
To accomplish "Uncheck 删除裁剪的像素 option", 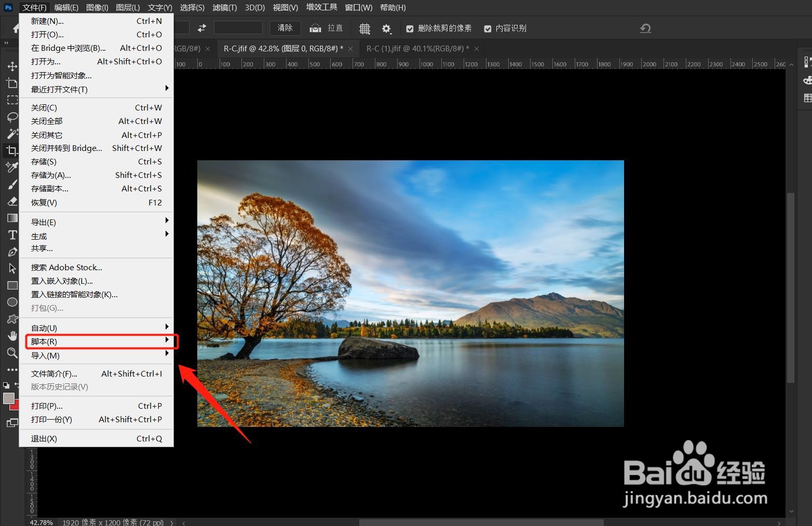I will pyautogui.click(x=410, y=28).
